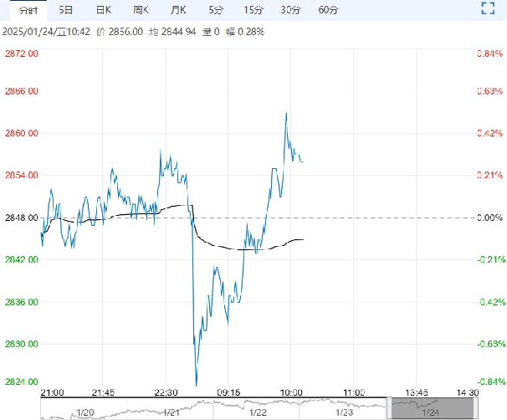Viewport: 507px width, 420px height.
Task: Switch to the 5日 chart tab
Action: tap(66, 10)
